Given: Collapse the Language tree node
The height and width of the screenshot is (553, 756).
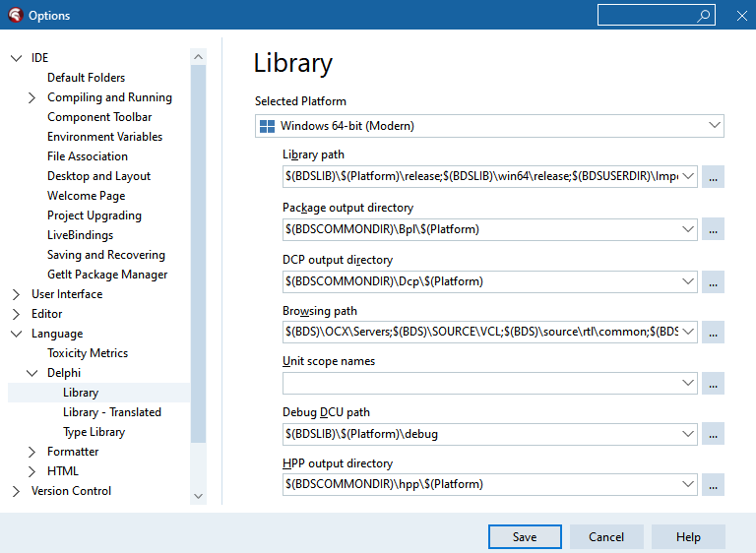Looking at the screenshot, I should (17, 334).
